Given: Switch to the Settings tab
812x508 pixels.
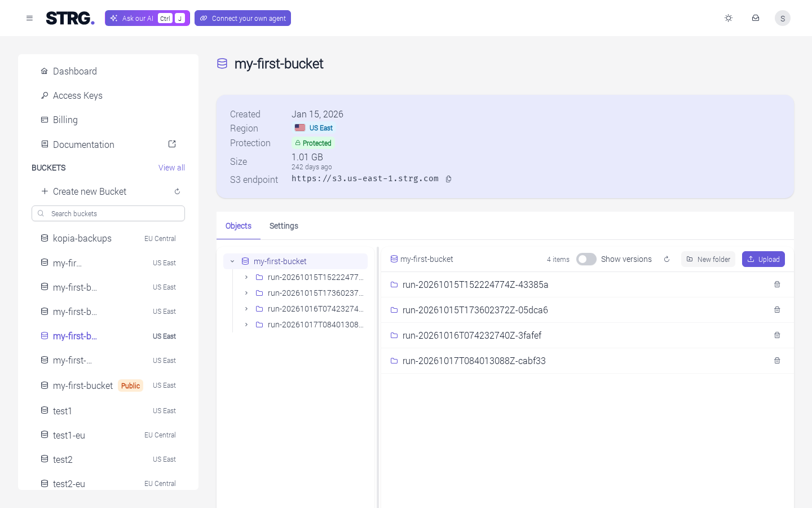Looking at the screenshot, I should click(x=284, y=226).
